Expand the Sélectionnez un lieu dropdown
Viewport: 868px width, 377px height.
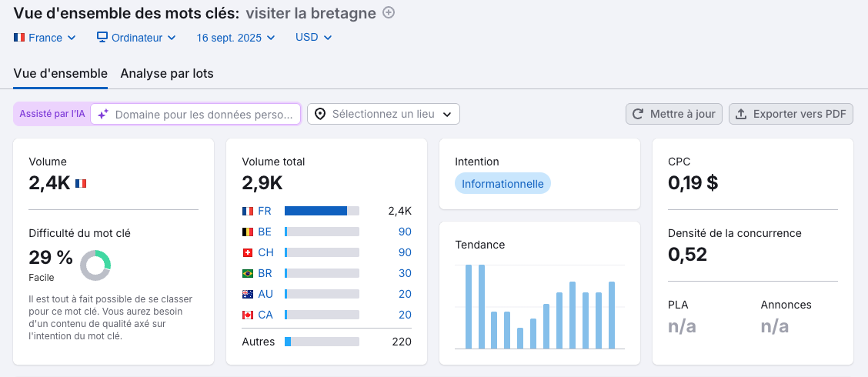coord(383,114)
